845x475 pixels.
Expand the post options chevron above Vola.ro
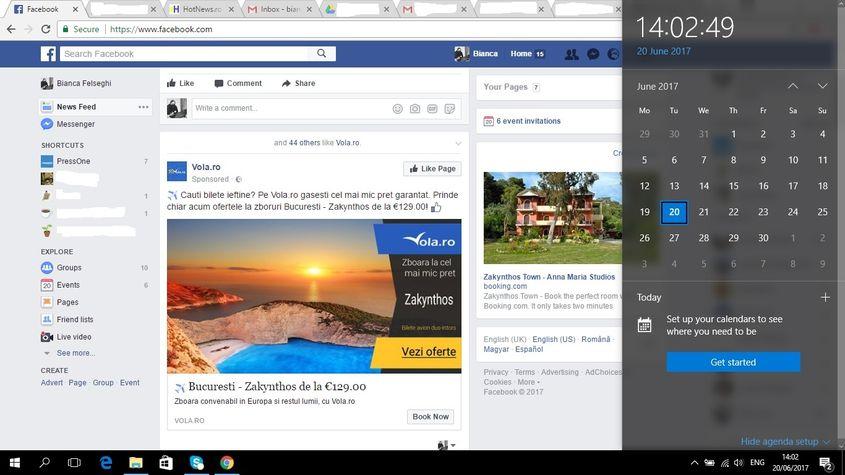[x=458, y=143]
